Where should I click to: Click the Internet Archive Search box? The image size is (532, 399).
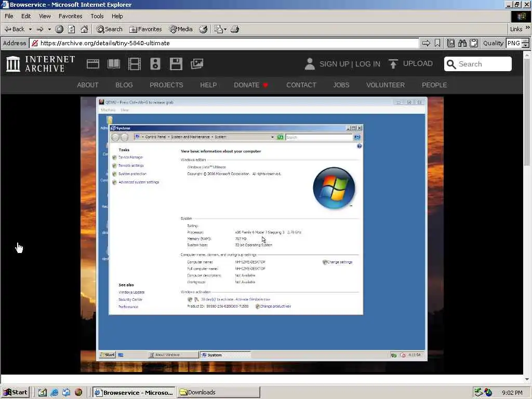pos(478,64)
